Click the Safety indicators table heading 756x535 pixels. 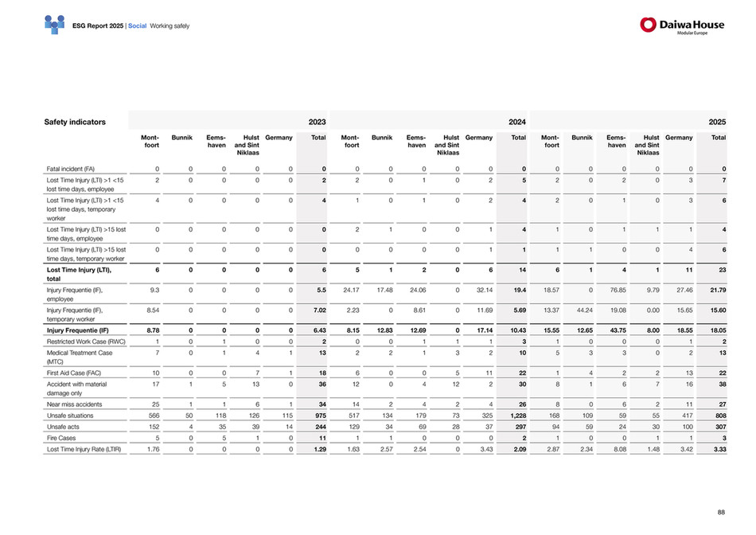click(75, 122)
